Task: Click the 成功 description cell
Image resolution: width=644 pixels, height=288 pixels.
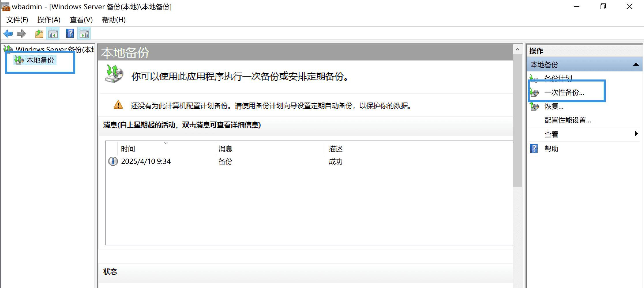Action: pos(335,162)
